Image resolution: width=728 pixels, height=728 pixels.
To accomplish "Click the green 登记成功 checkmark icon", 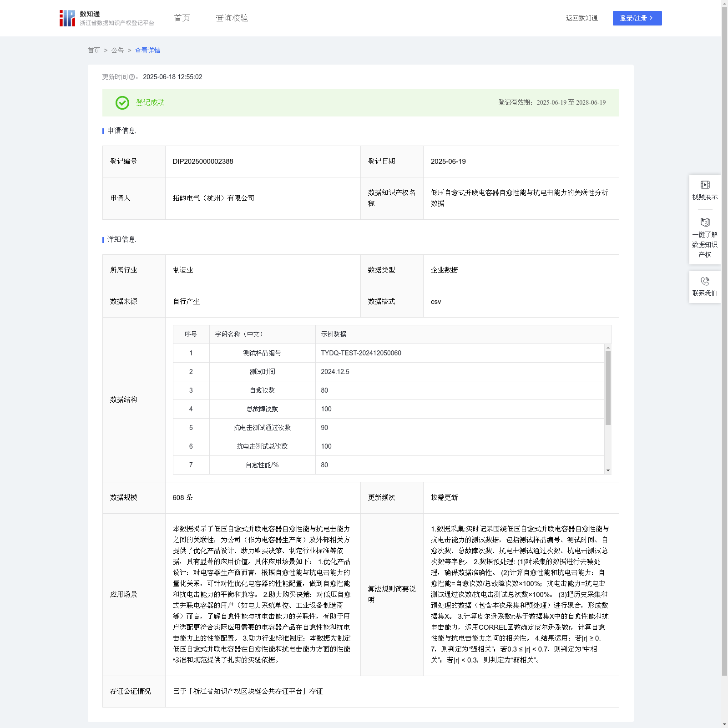I will [122, 103].
